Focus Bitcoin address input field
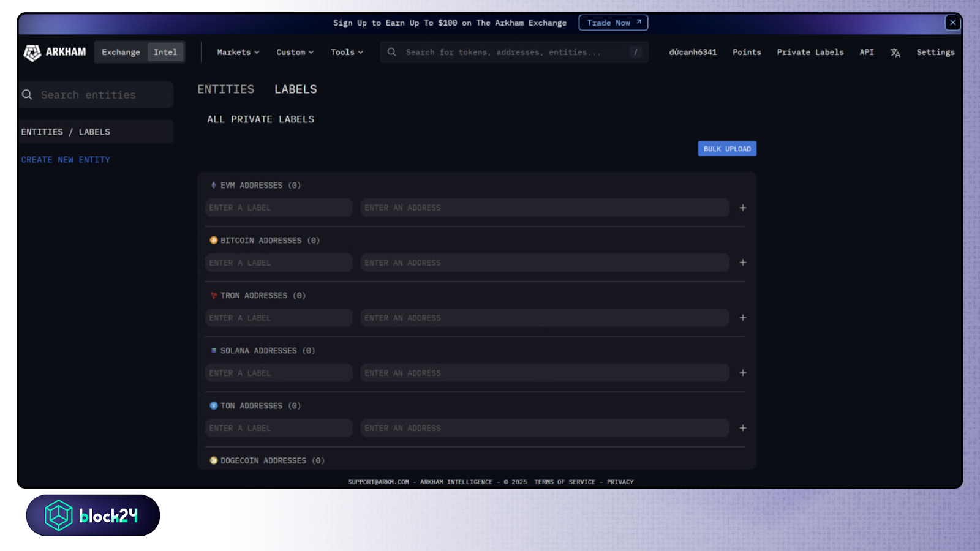The width and height of the screenshot is (980, 551). coord(545,263)
